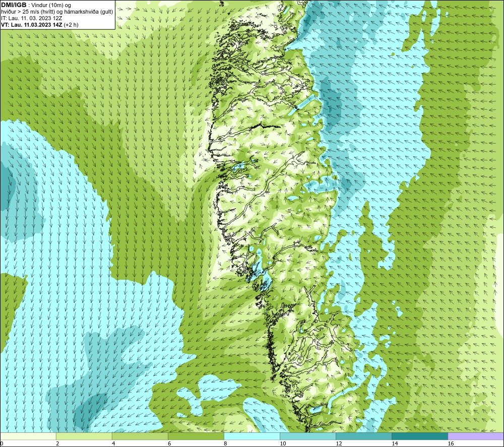Screen dimensions: 504x447
Task: Click the legend scale label 16
Action: point(451,444)
